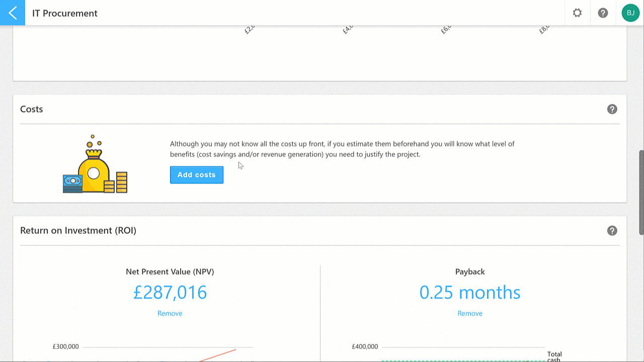Click the ROI section help icon
The width and height of the screenshot is (644, 362).
pyautogui.click(x=612, y=230)
